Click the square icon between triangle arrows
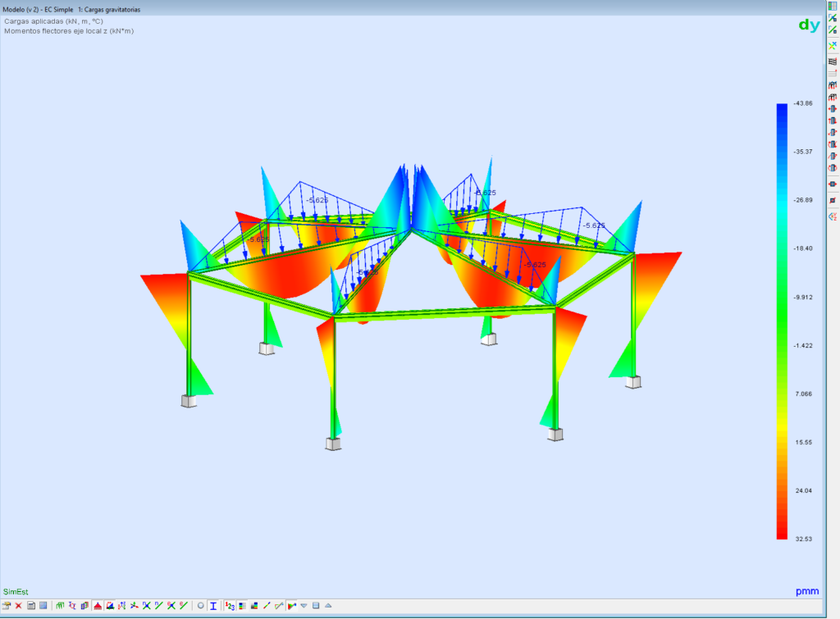Viewport: 840px width, 619px height. coord(316,606)
